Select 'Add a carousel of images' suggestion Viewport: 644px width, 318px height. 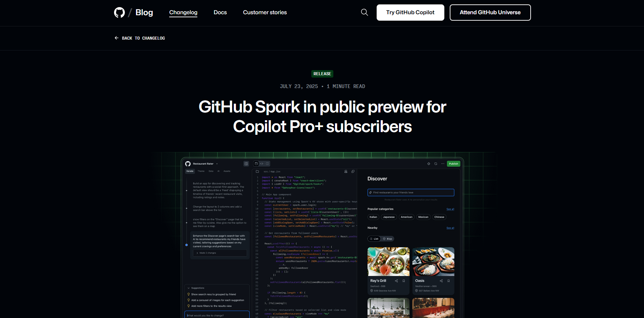point(218,300)
